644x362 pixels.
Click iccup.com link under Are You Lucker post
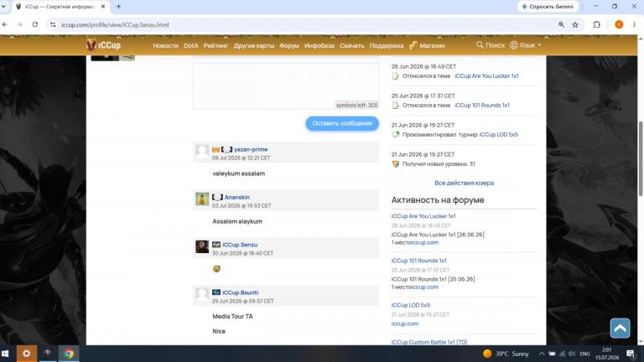coord(425,242)
